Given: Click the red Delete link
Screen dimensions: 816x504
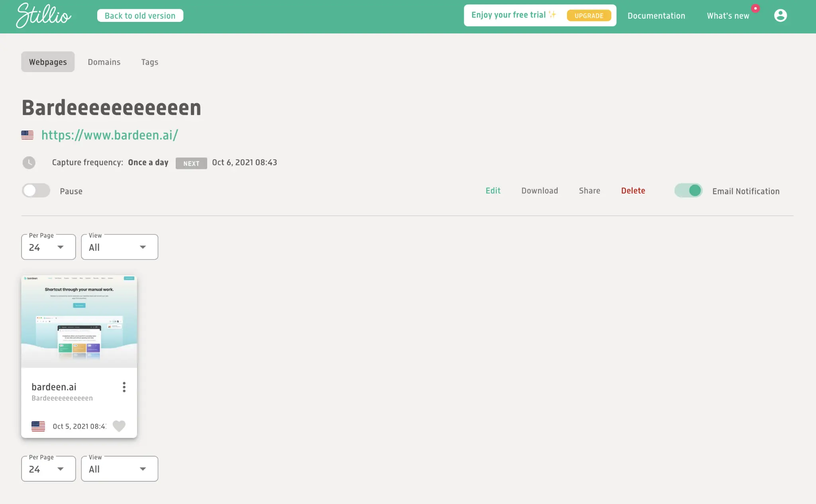Looking at the screenshot, I should tap(633, 191).
